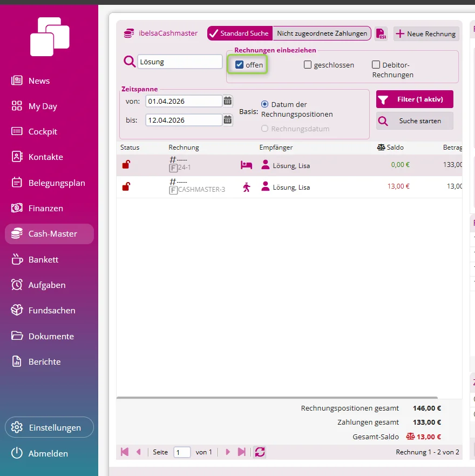This screenshot has width=475, height=476.
Task: Click the walking person icon on CASHMASTER-3
Action: 247,187
